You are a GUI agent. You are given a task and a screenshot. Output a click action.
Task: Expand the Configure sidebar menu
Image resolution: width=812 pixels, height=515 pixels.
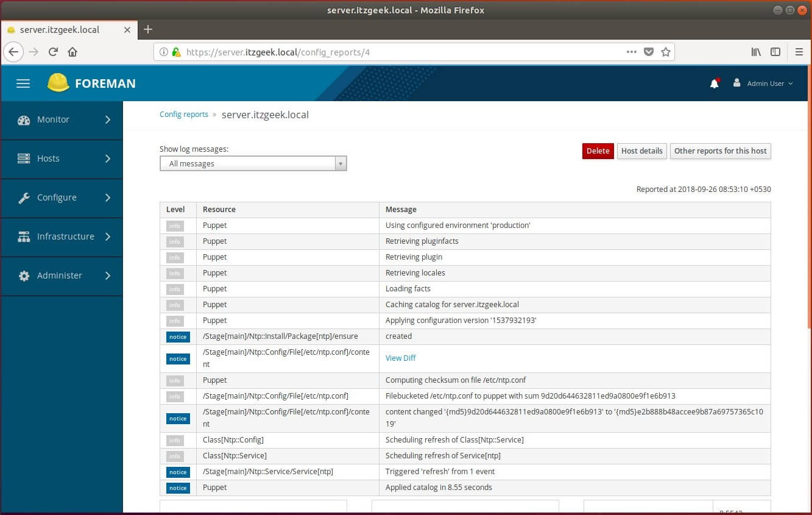pyautogui.click(x=62, y=197)
